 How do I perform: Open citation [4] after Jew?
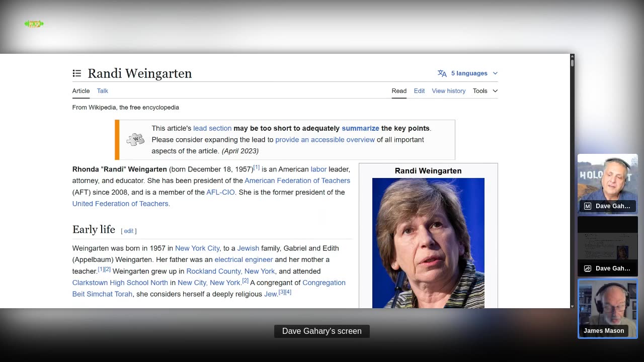(x=288, y=292)
